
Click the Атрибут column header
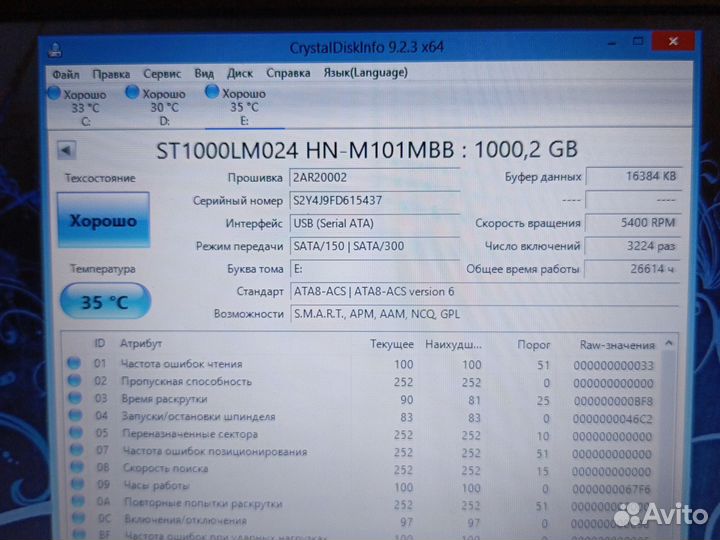pos(141,343)
